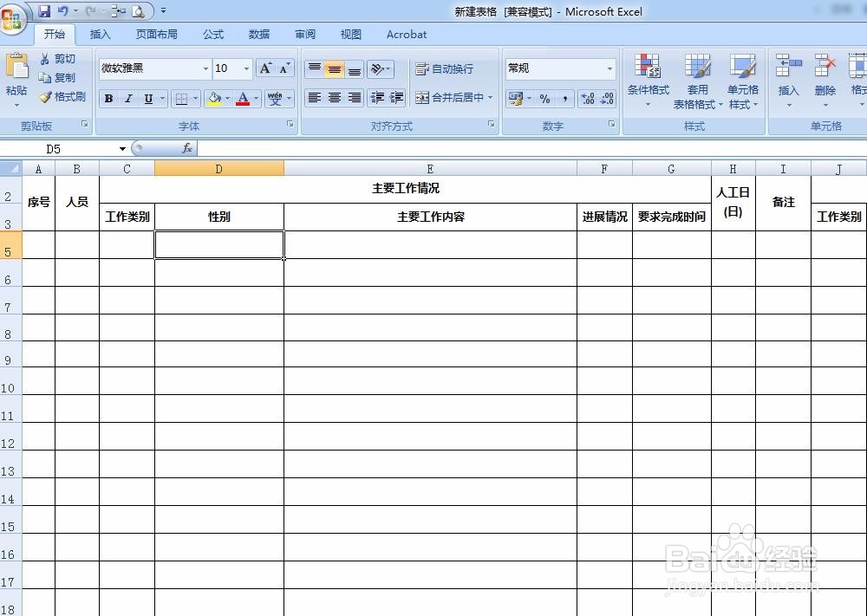Activate the 格式刷 format painter

coord(63,97)
